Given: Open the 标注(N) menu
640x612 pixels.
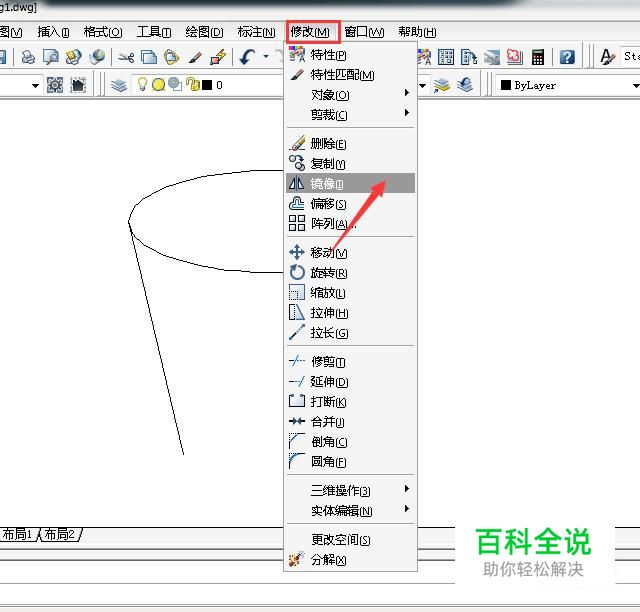Looking at the screenshot, I should click(256, 32).
